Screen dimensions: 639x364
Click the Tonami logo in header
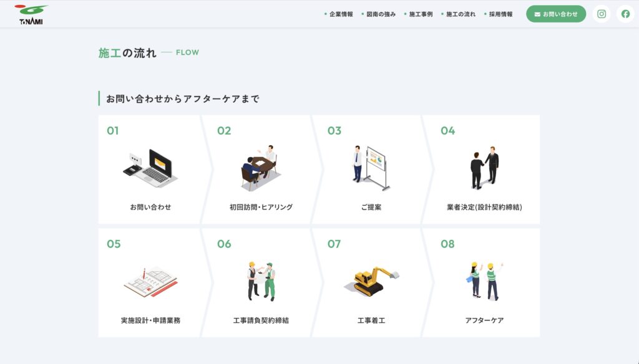(x=31, y=14)
